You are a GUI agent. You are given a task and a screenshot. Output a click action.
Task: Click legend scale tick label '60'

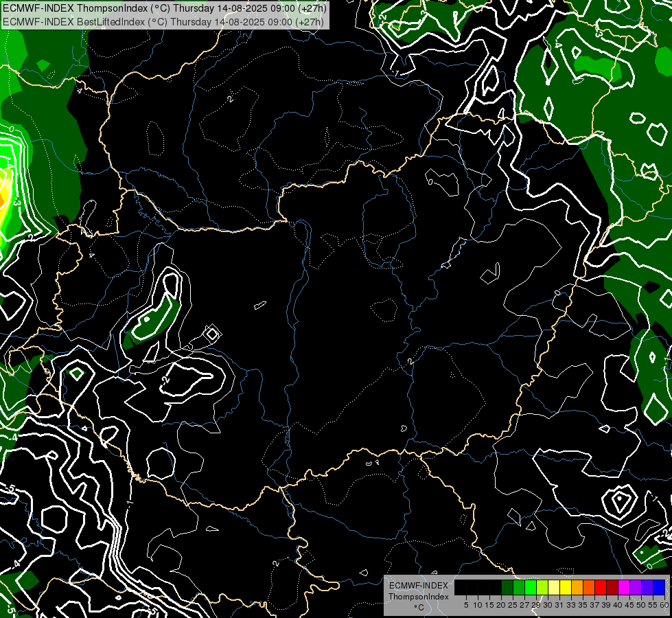664,605
